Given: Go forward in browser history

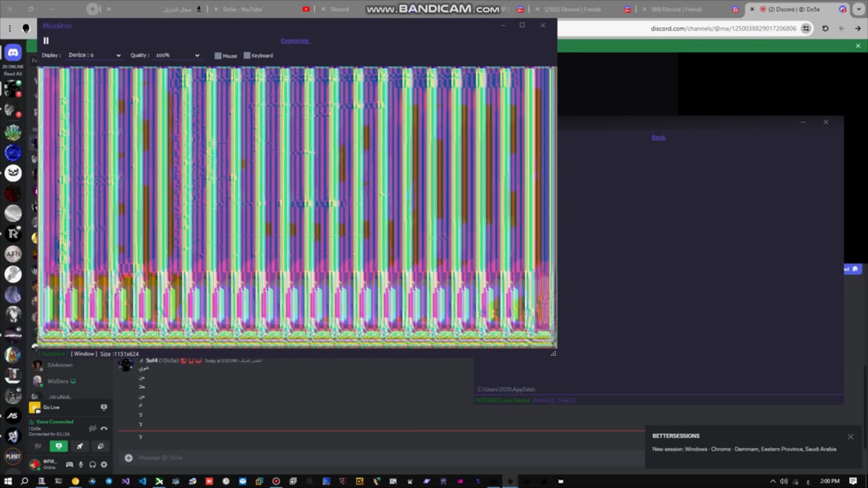Looking at the screenshot, I should (x=842, y=28).
